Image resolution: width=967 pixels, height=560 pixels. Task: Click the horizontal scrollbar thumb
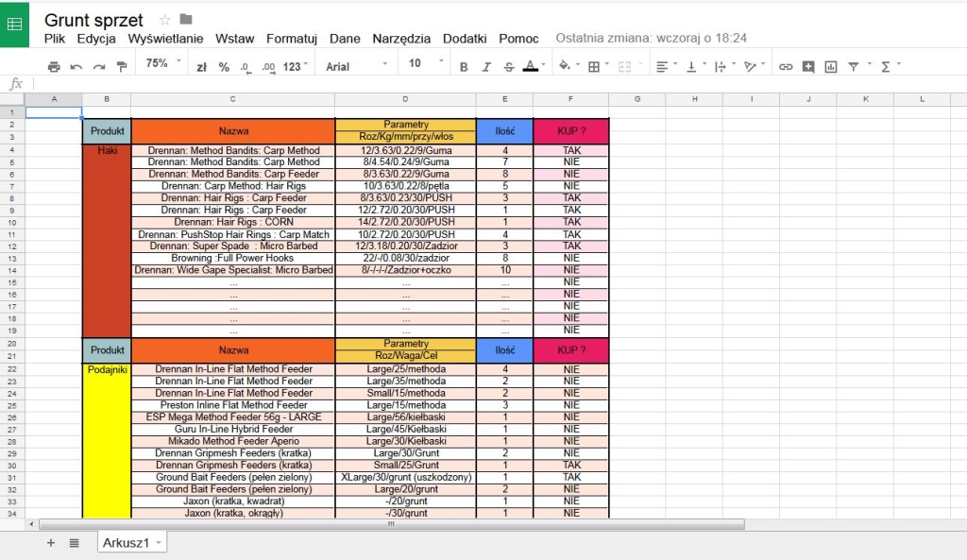pos(392,524)
